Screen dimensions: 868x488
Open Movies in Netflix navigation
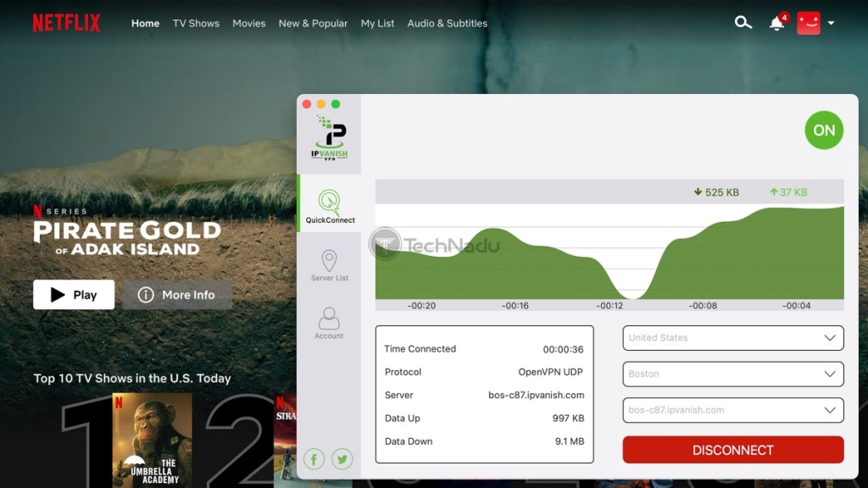coord(249,23)
